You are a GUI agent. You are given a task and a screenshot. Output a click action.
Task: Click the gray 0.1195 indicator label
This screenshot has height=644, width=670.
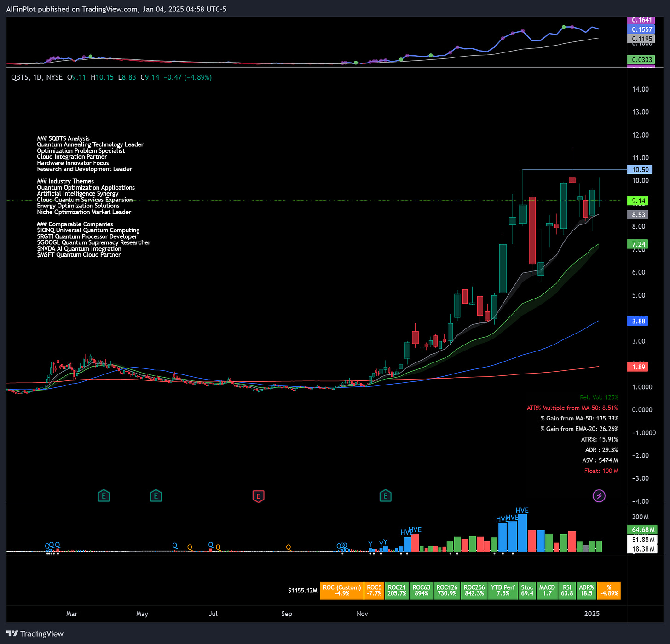[641, 39]
